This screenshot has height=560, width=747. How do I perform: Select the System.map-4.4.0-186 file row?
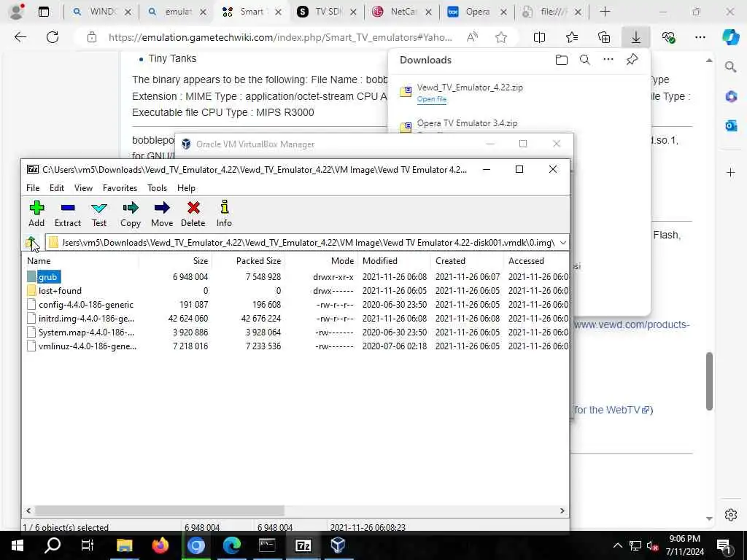(295, 332)
